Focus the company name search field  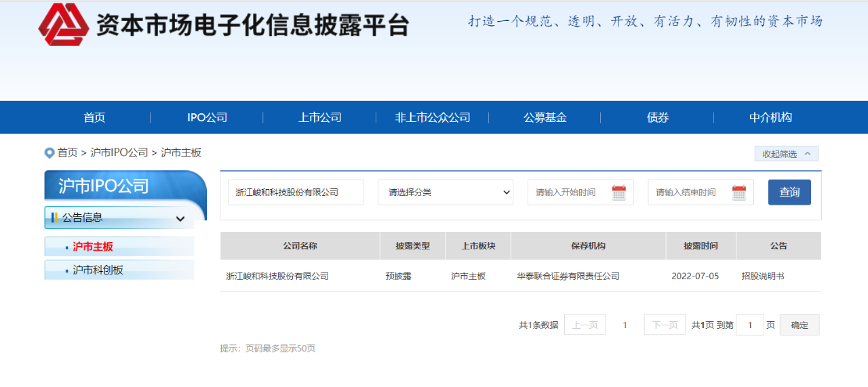pos(296,192)
